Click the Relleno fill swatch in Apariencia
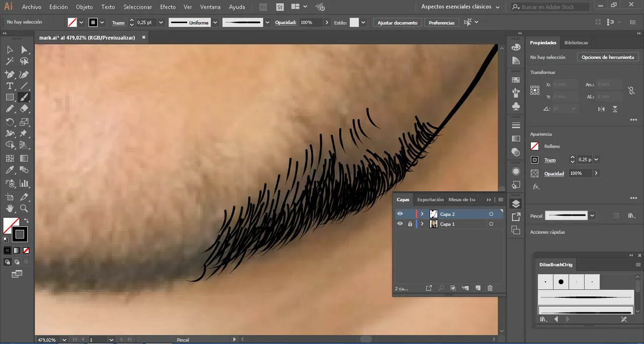The image size is (644, 344). click(534, 146)
